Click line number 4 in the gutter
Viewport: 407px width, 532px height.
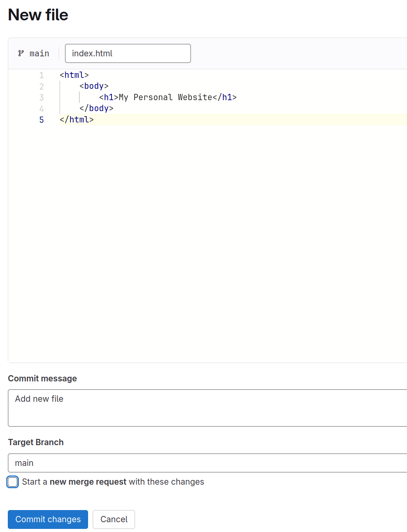[41, 109]
